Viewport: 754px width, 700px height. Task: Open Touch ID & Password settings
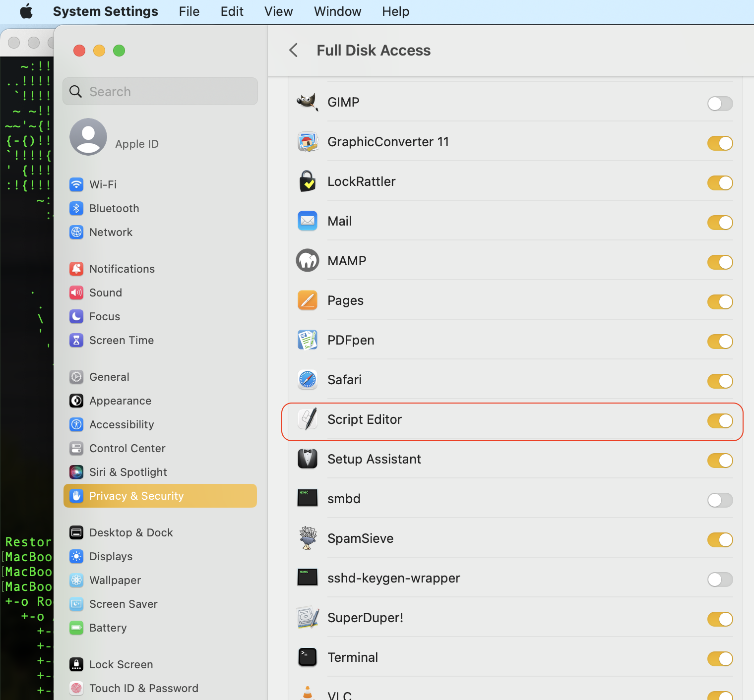point(160,688)
